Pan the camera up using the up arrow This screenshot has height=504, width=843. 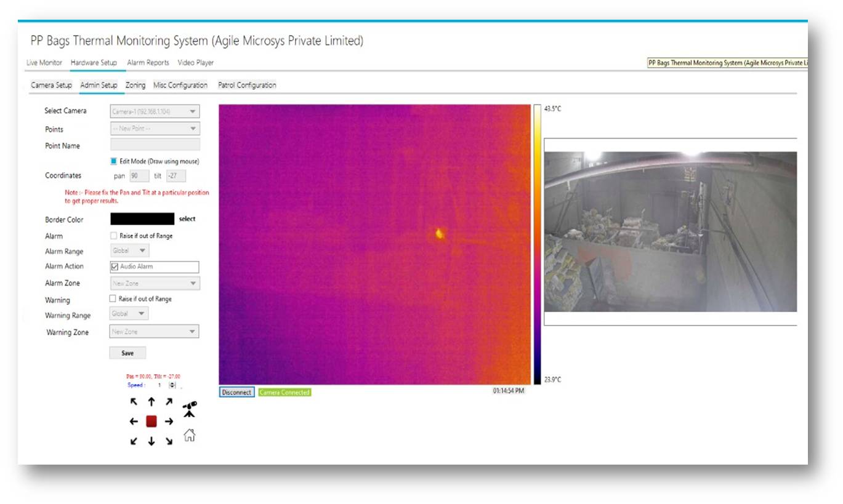click(x=151, y=402)
